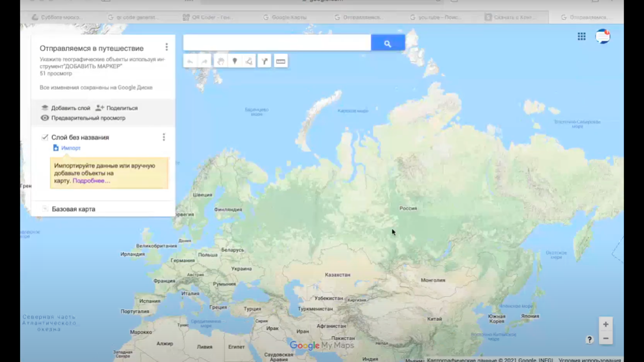Select the hand pan tool

[221, 62]
